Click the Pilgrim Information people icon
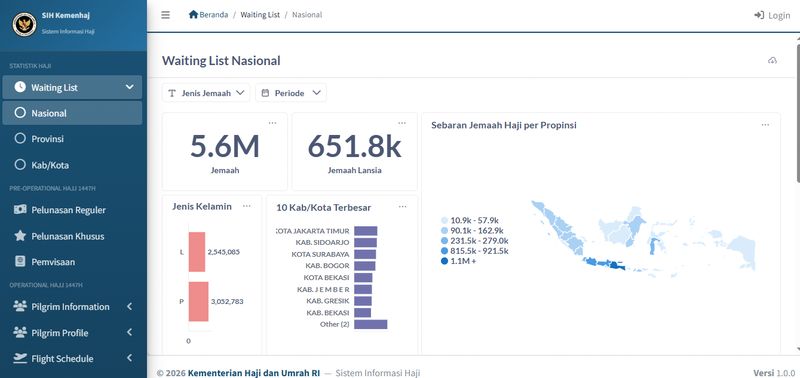The width and height of the screenshot is (800, 378). click(x=20, y=306)
